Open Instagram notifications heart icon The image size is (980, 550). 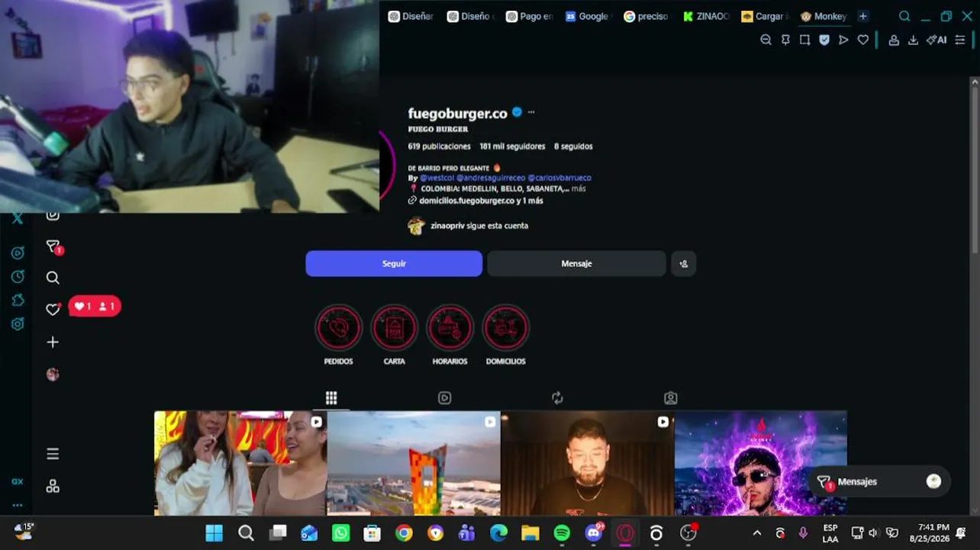coord(53,309)
